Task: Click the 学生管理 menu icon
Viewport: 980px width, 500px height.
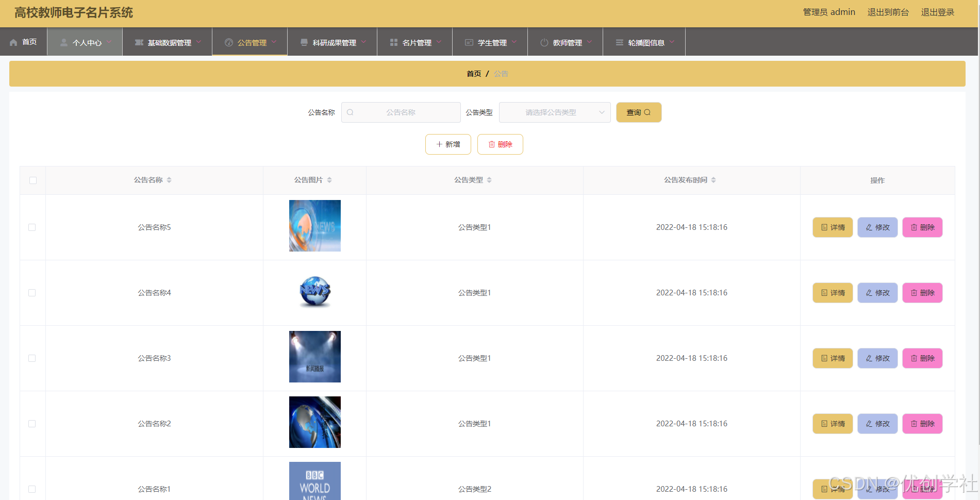Action: 469,42
